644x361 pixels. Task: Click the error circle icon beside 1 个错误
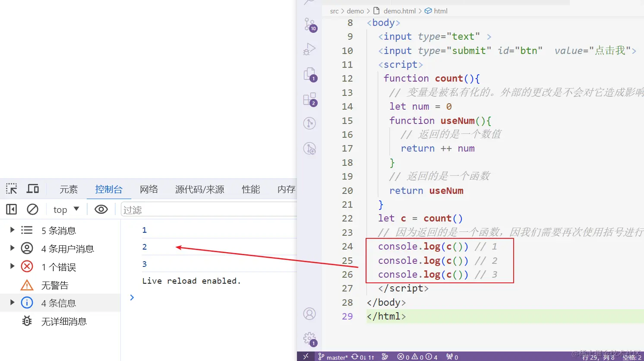click(27, 266)
